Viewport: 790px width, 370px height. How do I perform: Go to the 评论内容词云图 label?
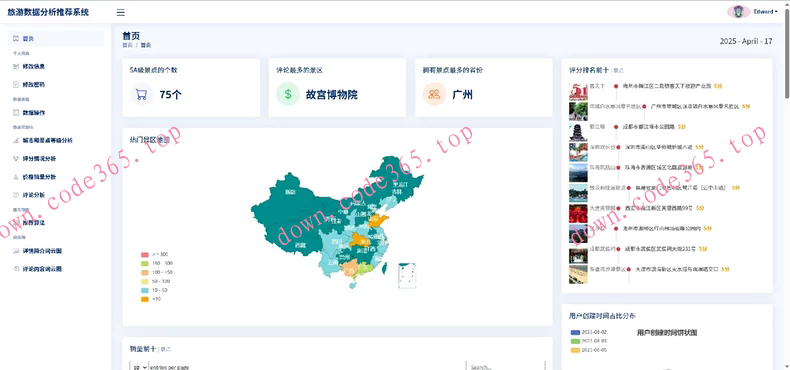click(42, 269)
